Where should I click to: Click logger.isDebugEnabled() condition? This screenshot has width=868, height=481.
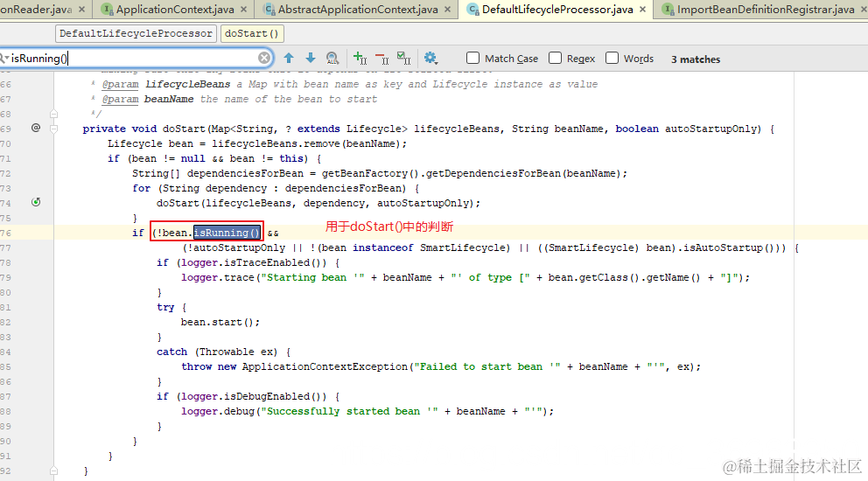click(x=255, y=396)
